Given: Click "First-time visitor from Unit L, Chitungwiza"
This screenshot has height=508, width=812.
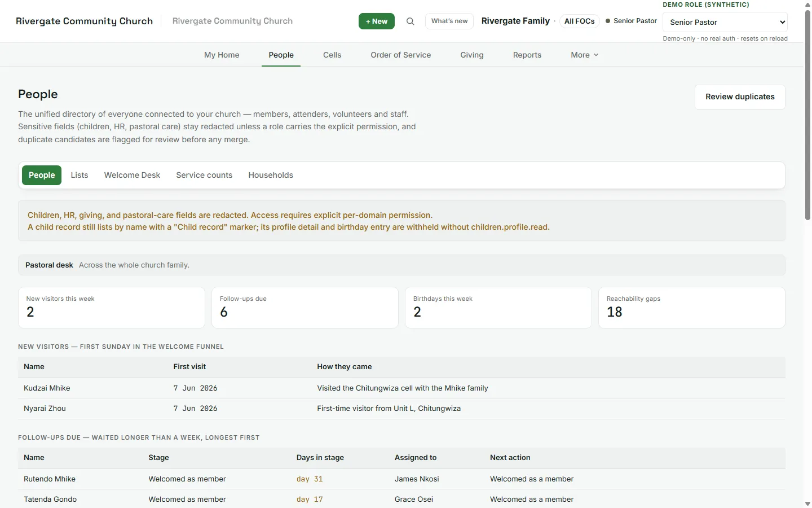Looking at the screenshot, I should tap(389, 409).
